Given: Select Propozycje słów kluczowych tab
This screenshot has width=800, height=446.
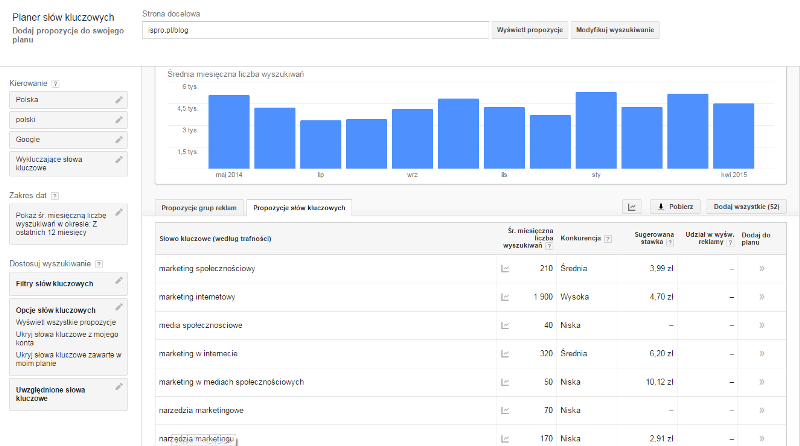Looking at the screenshot, I should 299,208.
